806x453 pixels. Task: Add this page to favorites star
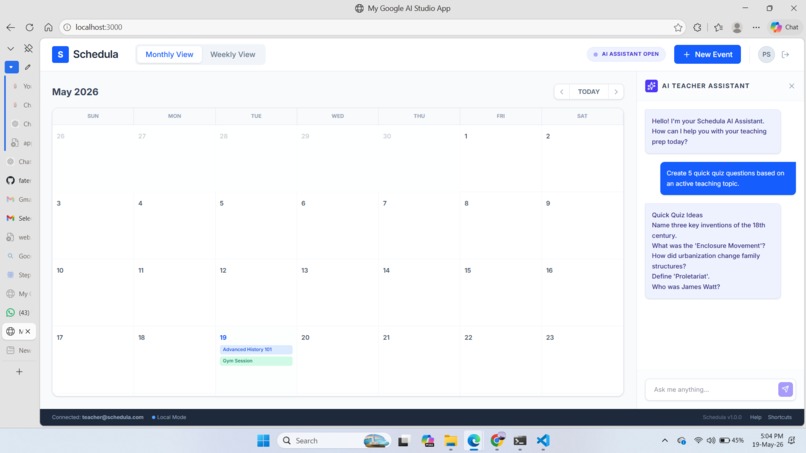pyautogui.click(x=678, y=27)
